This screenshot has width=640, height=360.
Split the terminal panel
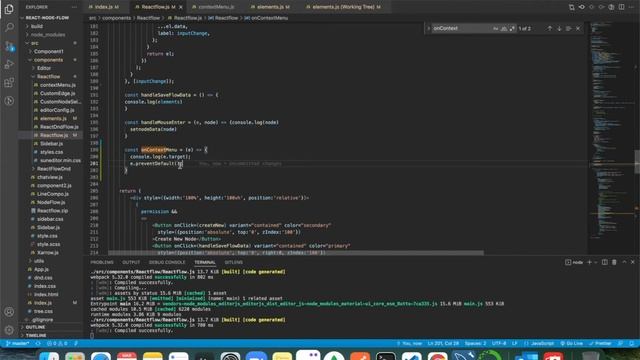604,262
